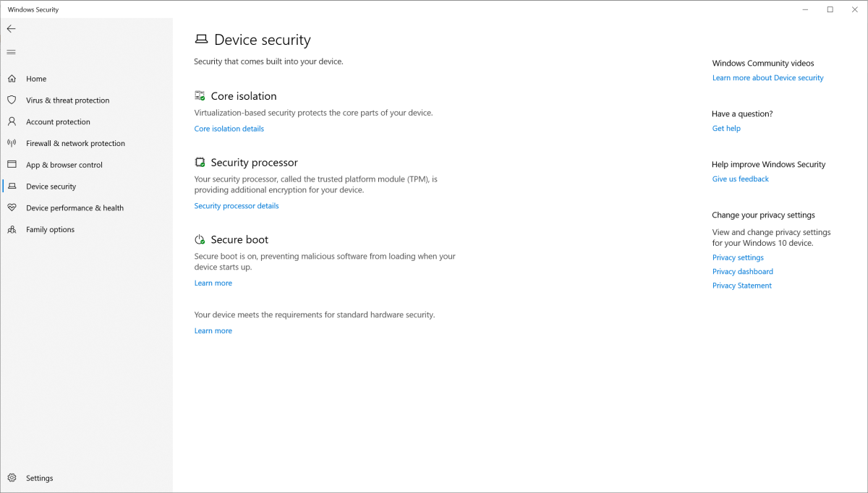Click the Account protection person icon
Screen dimensions: 868x493
12,121
